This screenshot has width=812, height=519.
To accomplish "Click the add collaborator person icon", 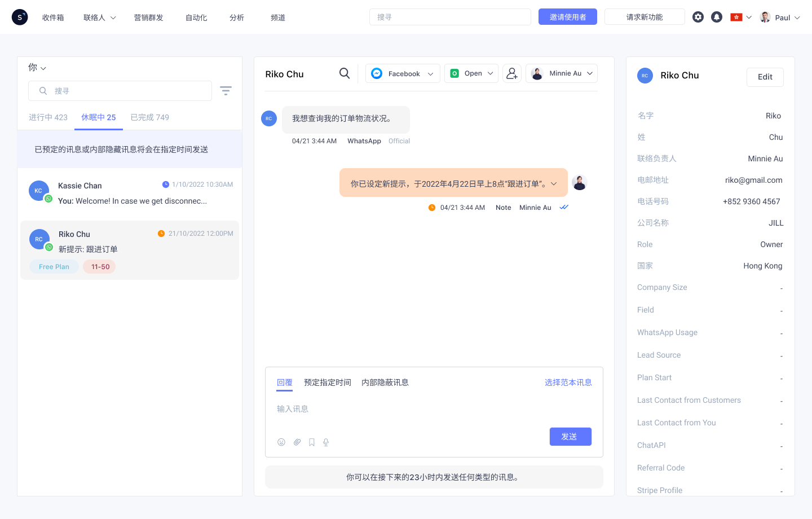I will tap(511, 73).
